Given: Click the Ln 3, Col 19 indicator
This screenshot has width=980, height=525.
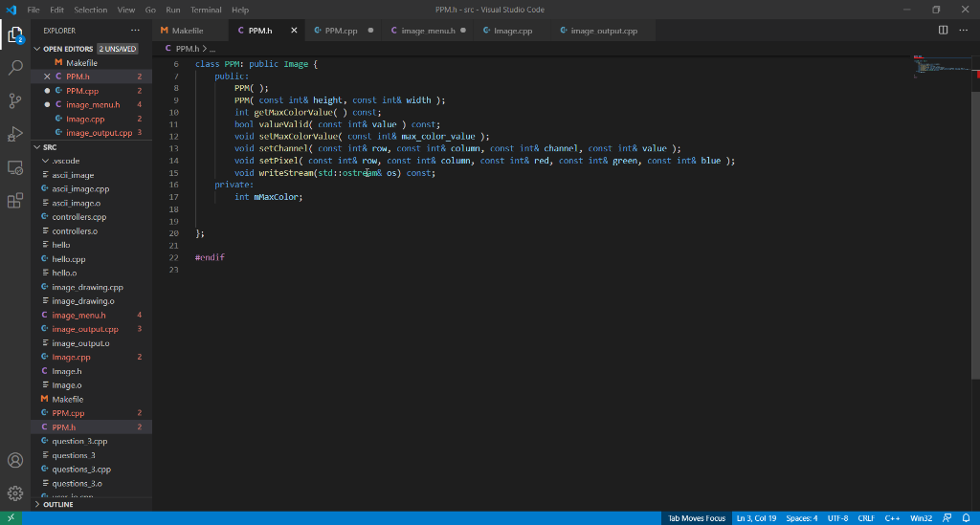Looking at the screenshot, I should 755,518.
